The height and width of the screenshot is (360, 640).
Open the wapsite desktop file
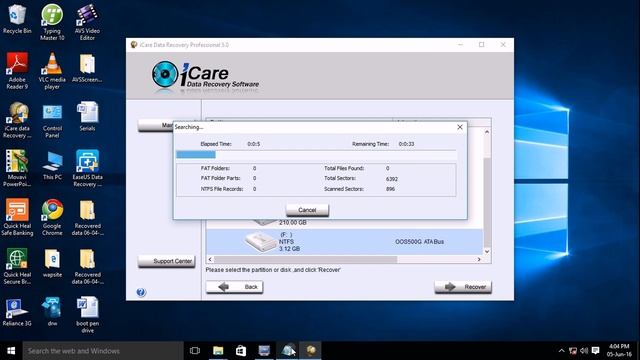(x=52, y=263)
